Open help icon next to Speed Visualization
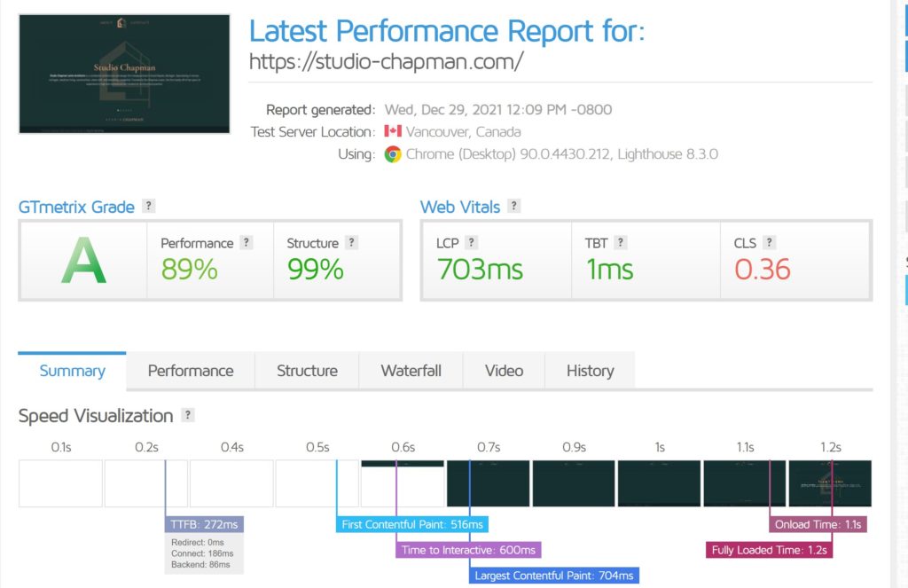Viewport: 908px width, 588px height. [x=188, y=415]
